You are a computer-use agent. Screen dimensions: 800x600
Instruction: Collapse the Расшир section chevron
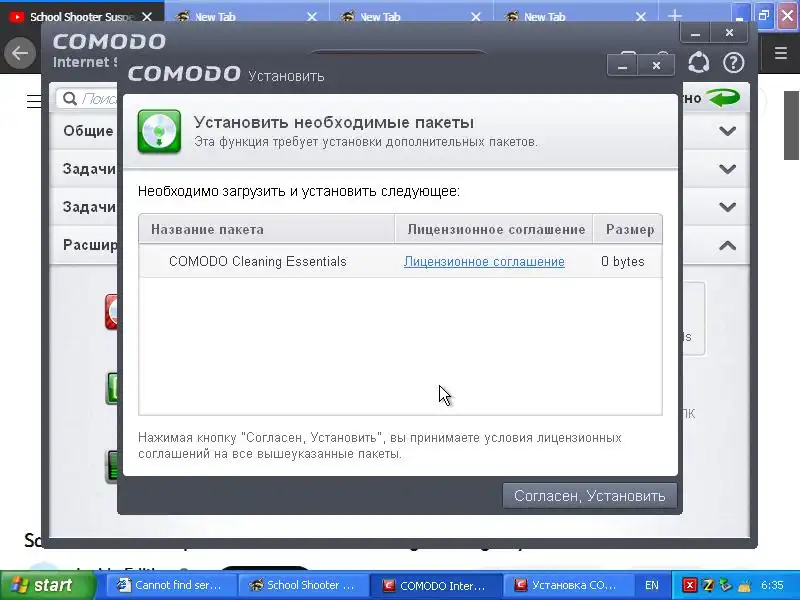click(x=728, y=245)
